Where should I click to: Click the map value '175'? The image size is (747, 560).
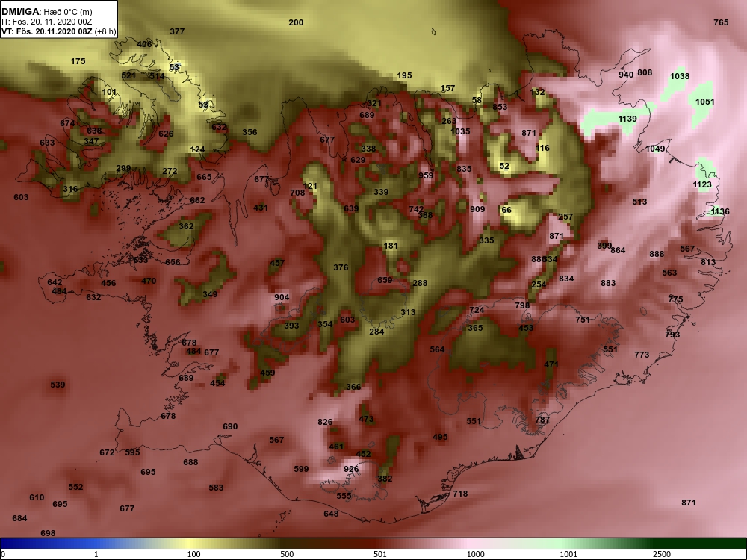[x=78, y=61]
